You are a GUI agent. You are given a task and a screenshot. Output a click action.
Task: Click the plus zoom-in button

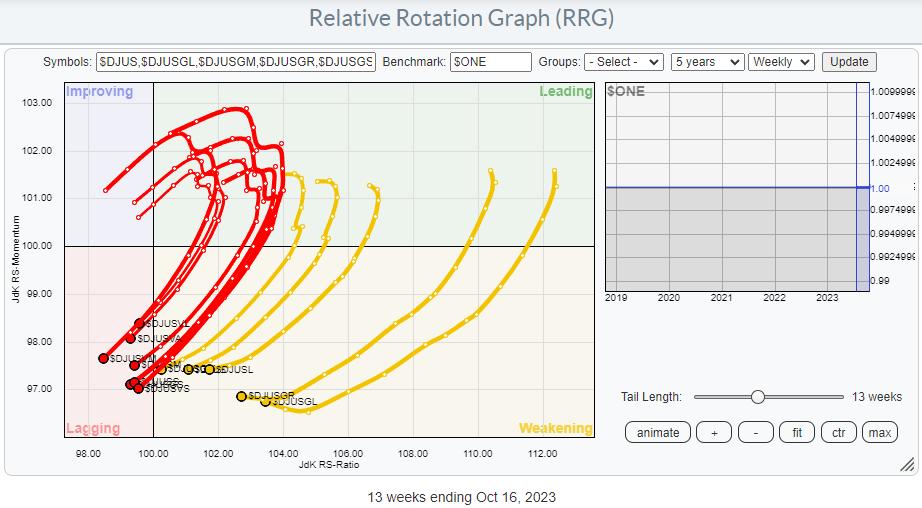coord(714,432)
